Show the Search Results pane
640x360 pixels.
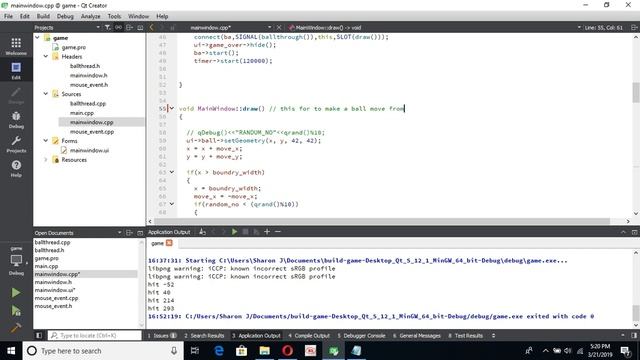tap(204, 336)
